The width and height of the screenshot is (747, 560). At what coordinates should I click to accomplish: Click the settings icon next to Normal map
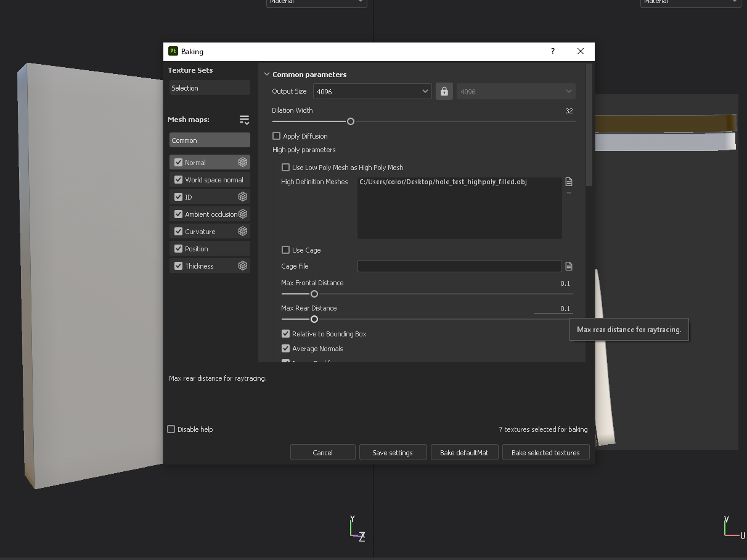[x=243, y=162]
